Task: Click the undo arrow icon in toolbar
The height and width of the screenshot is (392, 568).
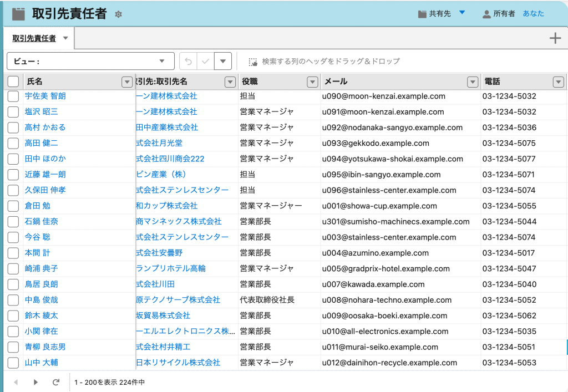Action: click(189, 61)
